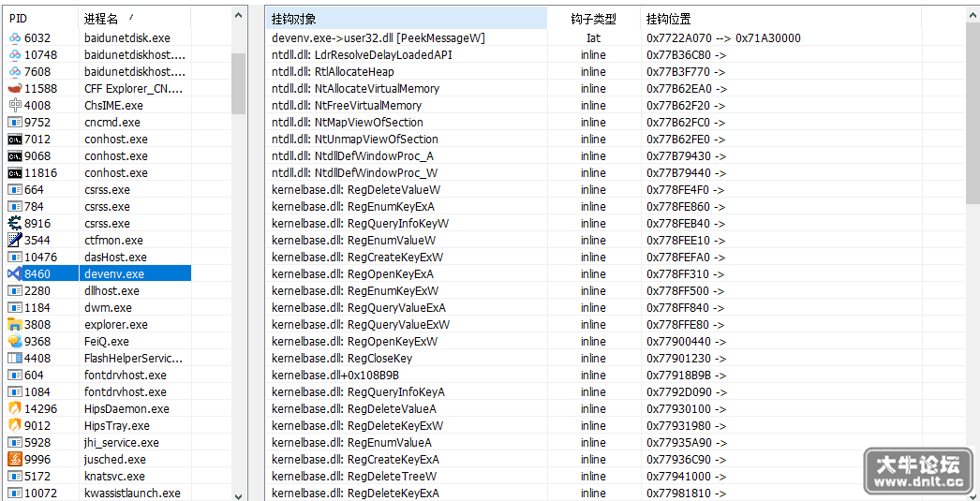980x501 pixels.
Task: Select the kernelbase.dll+0x108B9B hook entry
Action: (616, 376)
